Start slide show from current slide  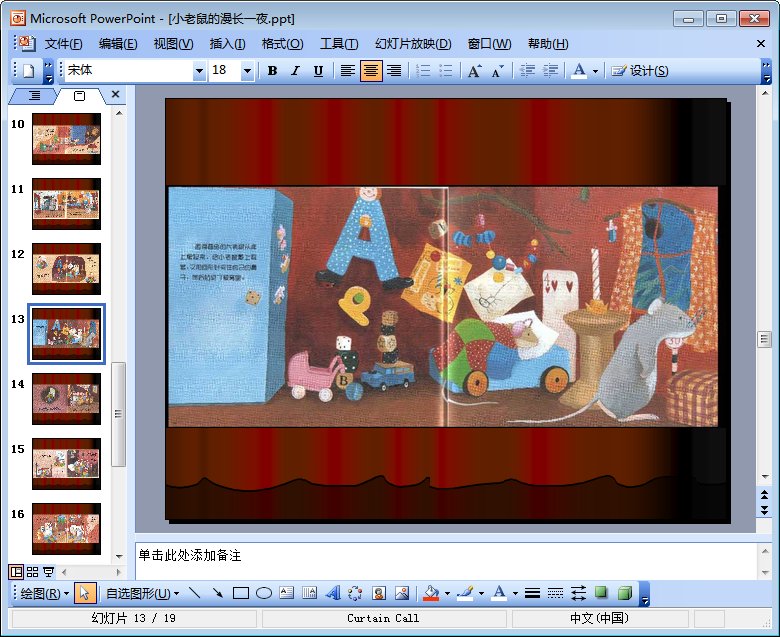point(48,572)
